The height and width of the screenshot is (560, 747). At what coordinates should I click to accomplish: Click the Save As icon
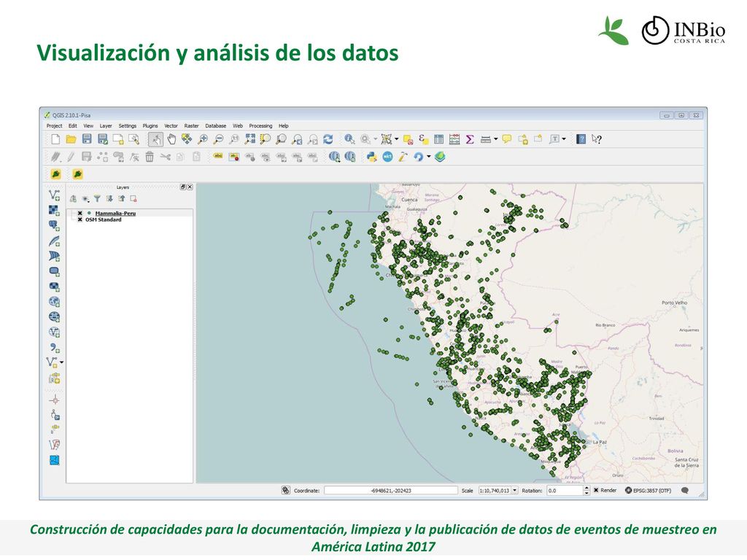pyautogui.click(x=102, y=139)
